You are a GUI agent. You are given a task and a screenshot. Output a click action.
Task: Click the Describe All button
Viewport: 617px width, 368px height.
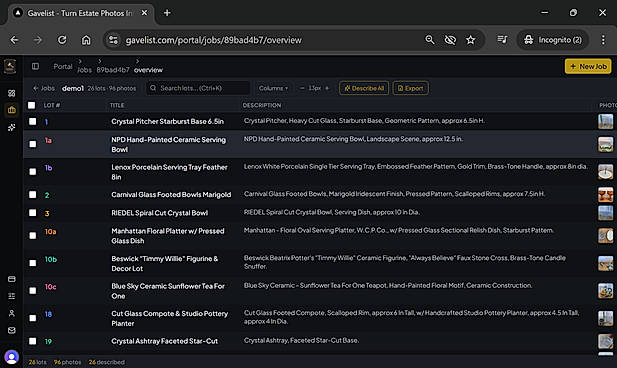(x=364, y=88)
